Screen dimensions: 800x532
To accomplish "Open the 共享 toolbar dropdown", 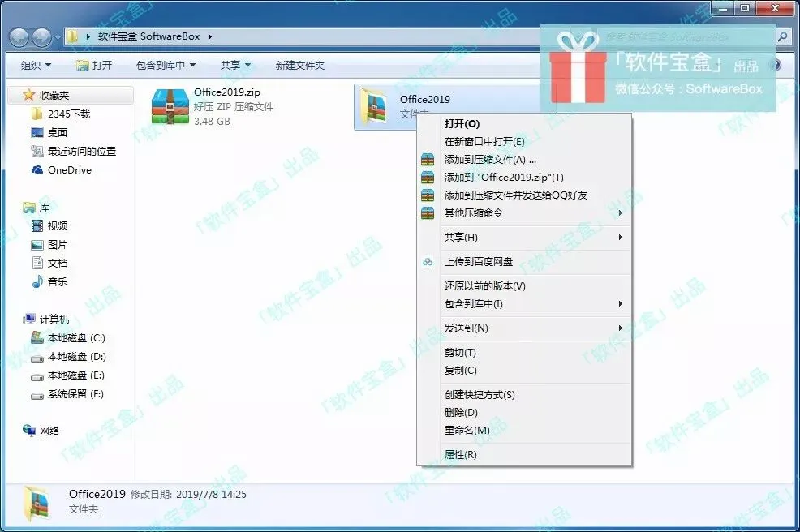I will 236,66.
